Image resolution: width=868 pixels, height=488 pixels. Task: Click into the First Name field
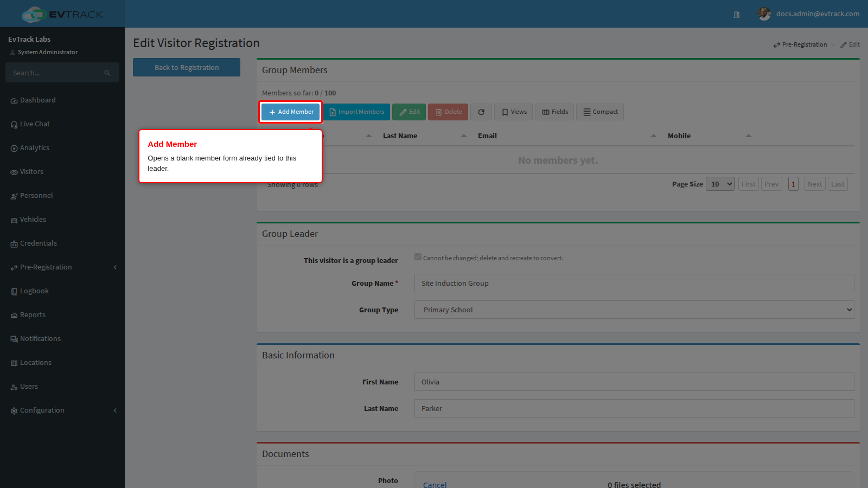click(634, 382)
